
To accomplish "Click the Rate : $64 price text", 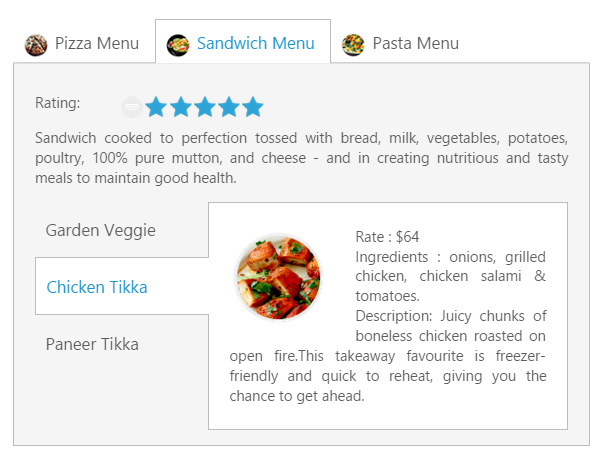I will click(387, 236).
